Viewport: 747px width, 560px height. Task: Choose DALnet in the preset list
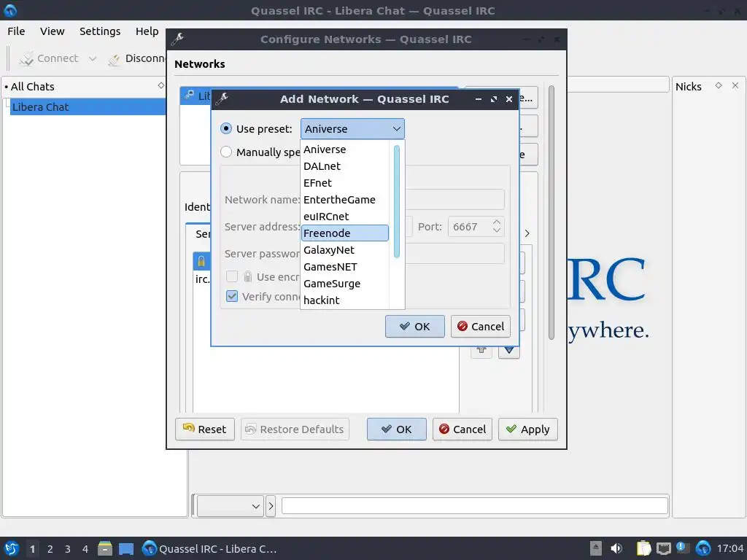point(345,166)
